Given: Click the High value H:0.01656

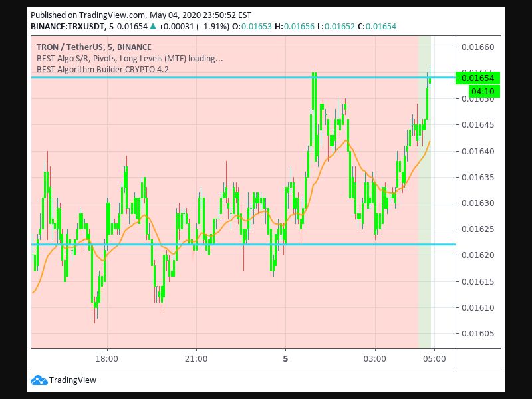Looking at the screenshot, I should (x=295, y=27).
